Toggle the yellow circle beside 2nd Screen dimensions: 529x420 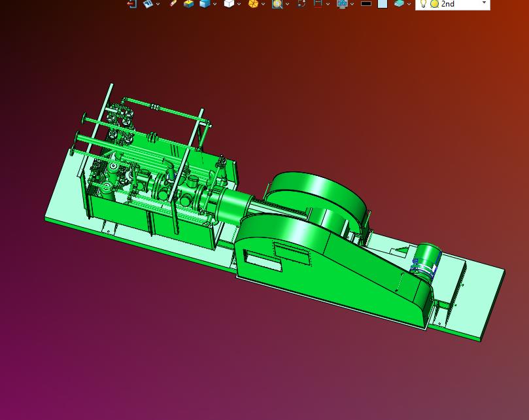434,3
